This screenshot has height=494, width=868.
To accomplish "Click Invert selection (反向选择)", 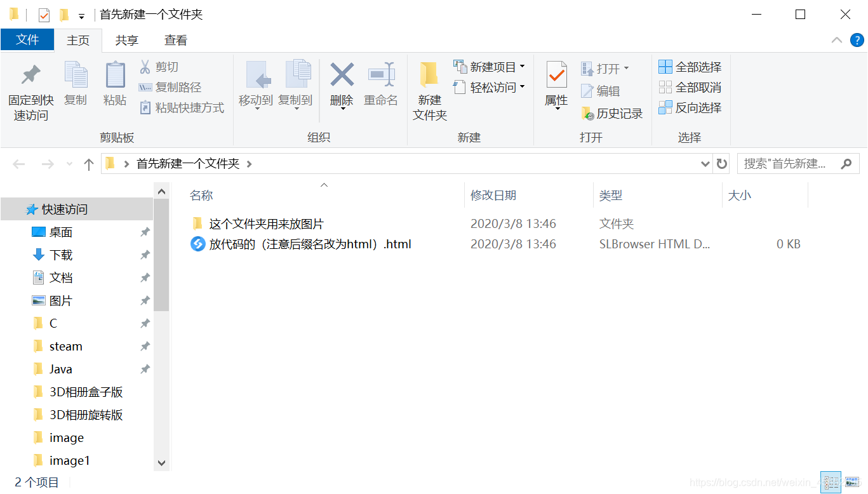I will point(690,107).
